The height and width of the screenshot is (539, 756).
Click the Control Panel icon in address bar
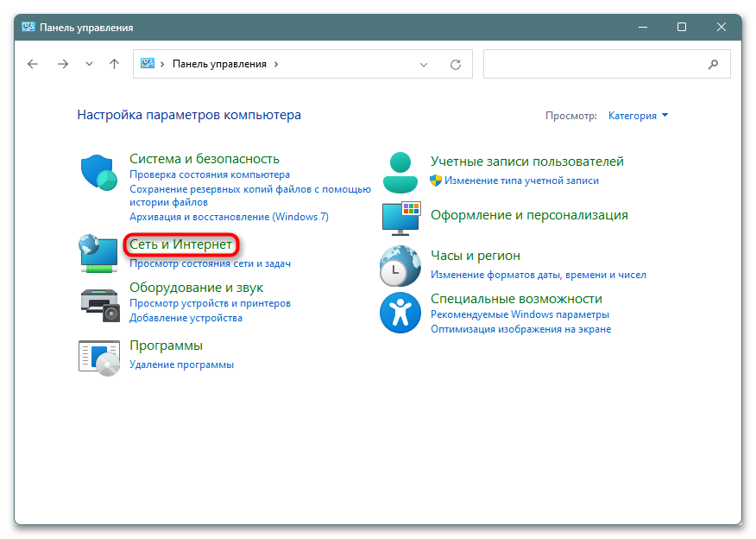click(x=148, y=64)
